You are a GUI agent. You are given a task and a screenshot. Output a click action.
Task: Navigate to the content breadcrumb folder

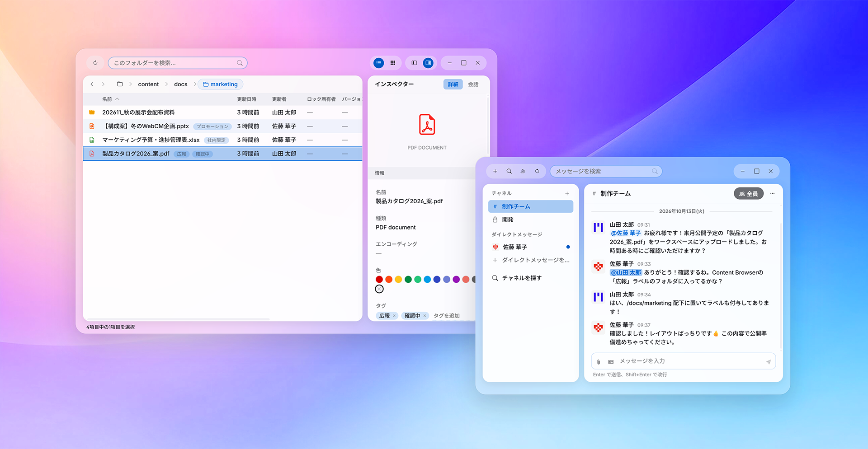148,84
